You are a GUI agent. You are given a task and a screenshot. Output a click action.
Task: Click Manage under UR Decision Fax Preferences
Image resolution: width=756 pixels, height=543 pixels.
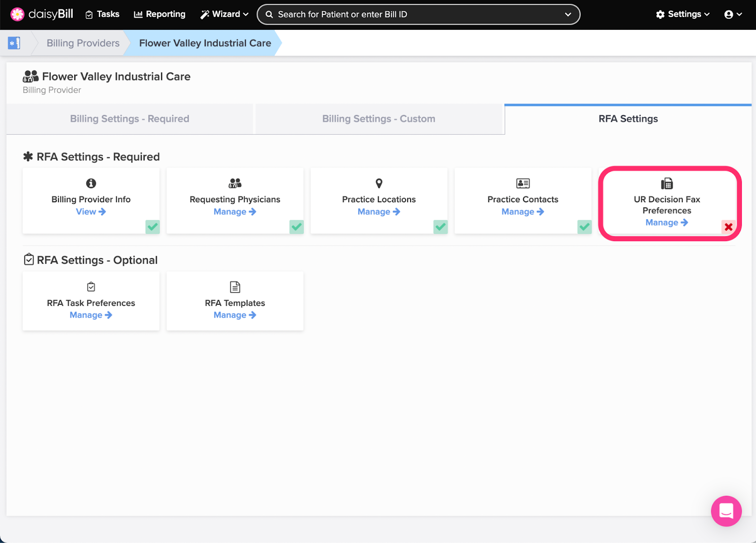point(667,223)
